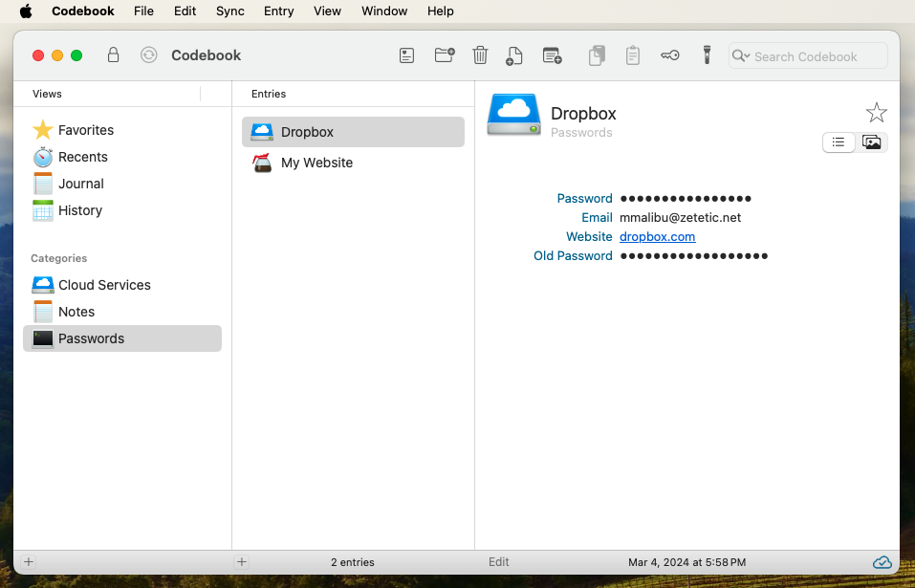This screenshot has height=588, width=915.
Task: Click the new category folder icon
Action: click(445, 54)
